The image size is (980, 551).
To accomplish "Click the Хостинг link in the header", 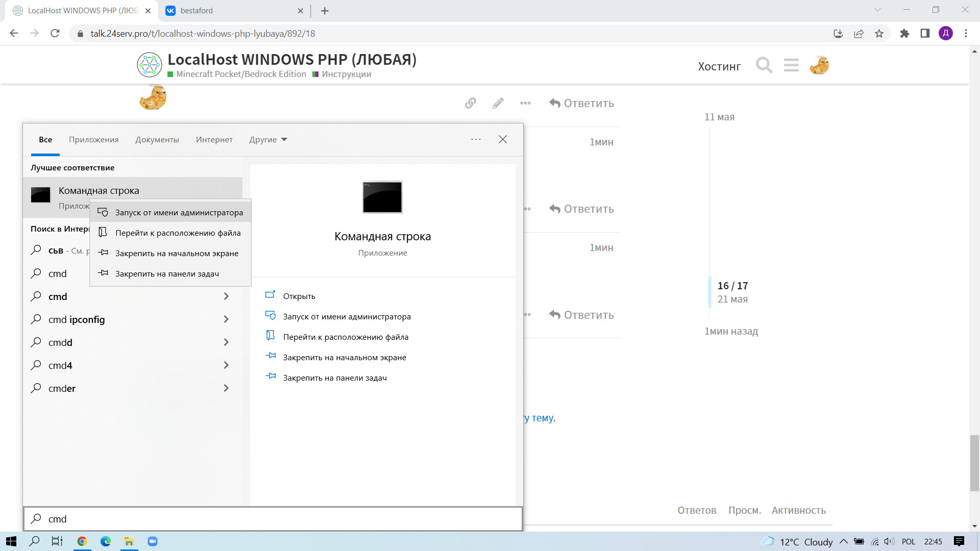I will click(x=719, y=66).
